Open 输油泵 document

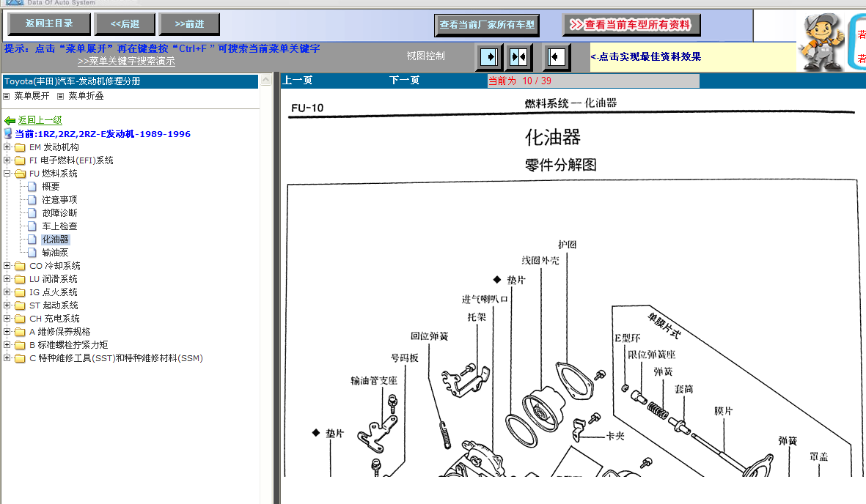55,253
